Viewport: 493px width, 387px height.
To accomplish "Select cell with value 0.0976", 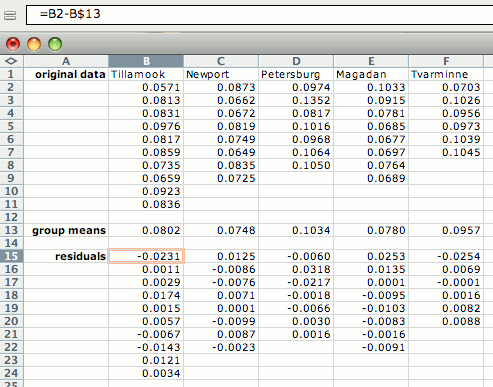I will (146, 126).
